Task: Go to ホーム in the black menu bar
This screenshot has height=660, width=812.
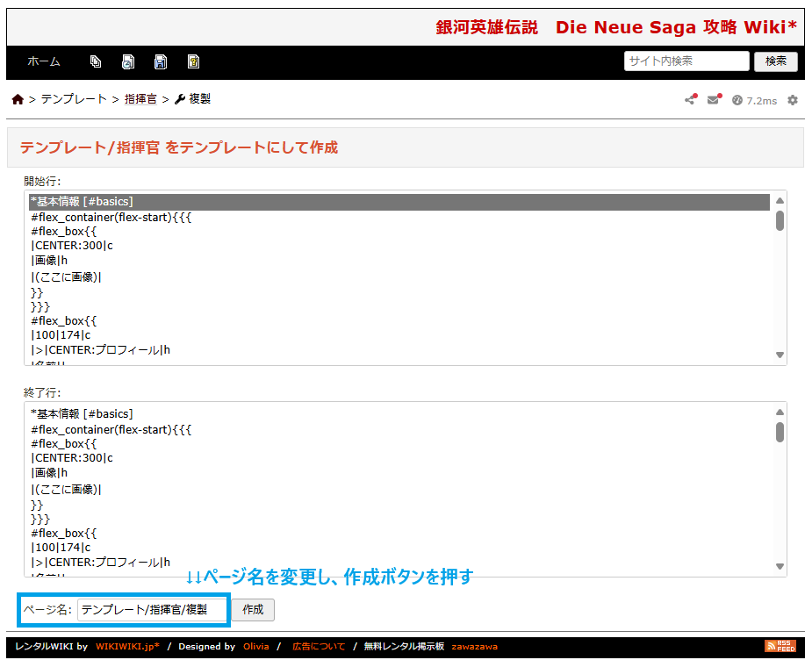Action: 44,61
